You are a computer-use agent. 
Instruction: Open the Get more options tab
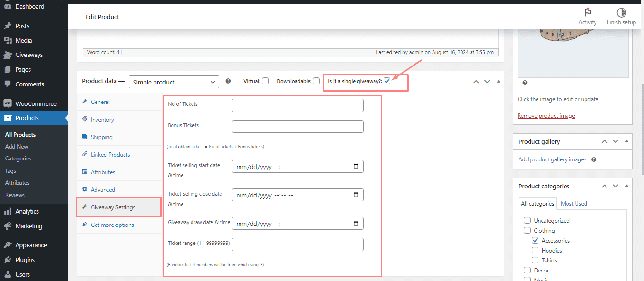coord(120,225)
